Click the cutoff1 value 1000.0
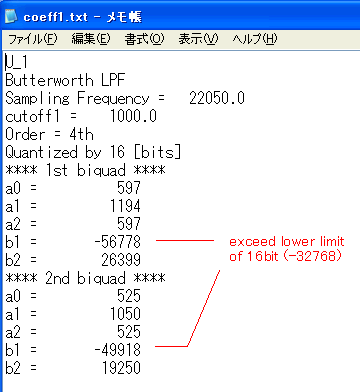This screenshot has width=360, height=392. [133, 116]
